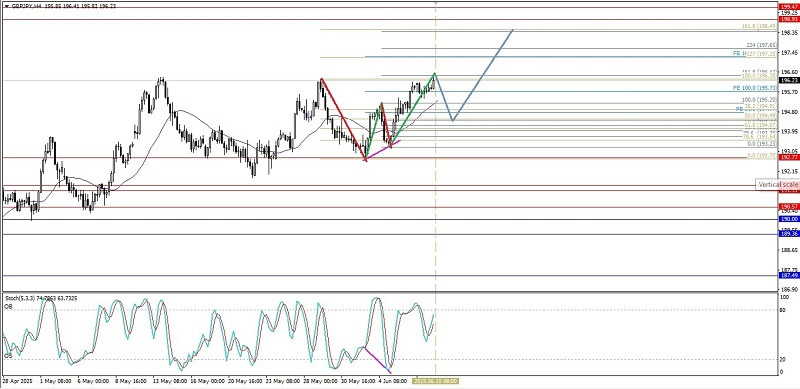Click the 80 level on stochastic scale
Screen dimensions: 800x389
click(x=782, y=309)
